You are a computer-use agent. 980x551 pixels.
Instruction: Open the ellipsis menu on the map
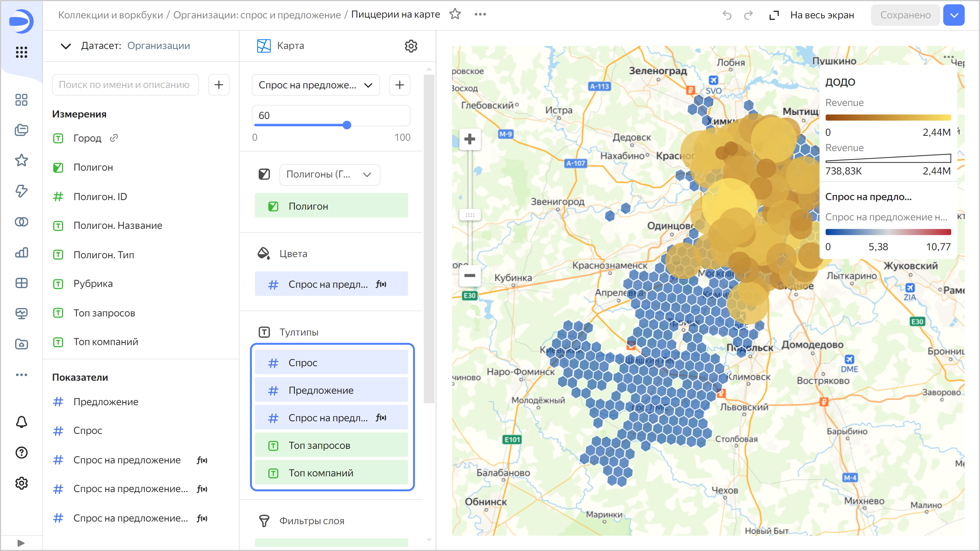(949, 57)
